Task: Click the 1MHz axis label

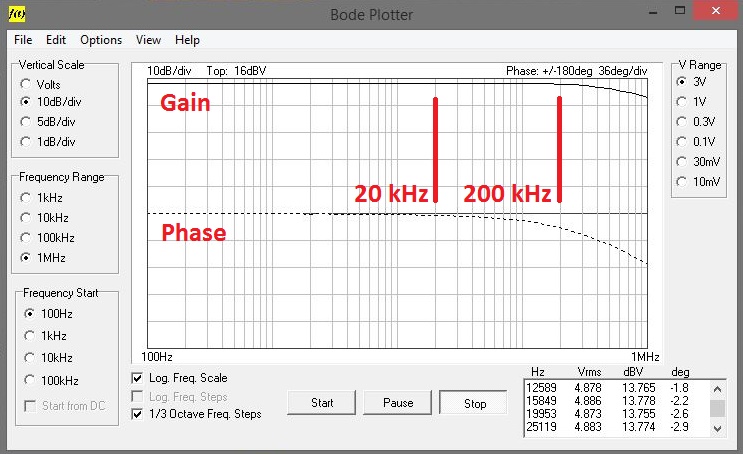Action: click(645, 356)
